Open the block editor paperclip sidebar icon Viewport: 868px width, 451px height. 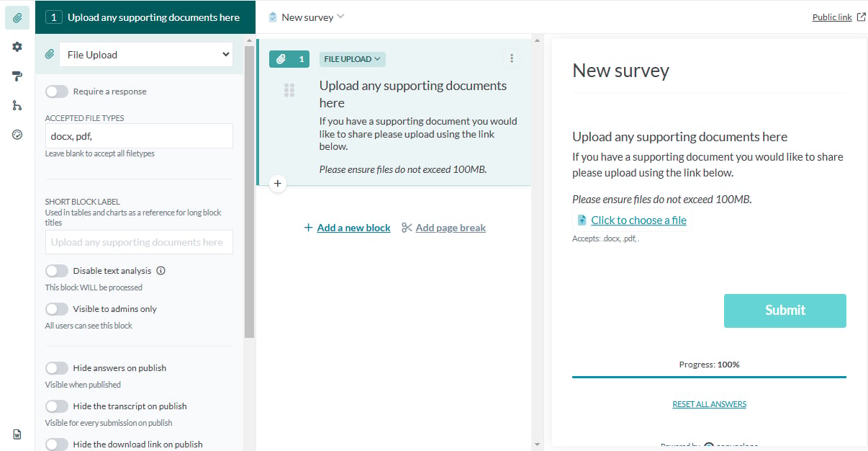(x=17, y=17)
